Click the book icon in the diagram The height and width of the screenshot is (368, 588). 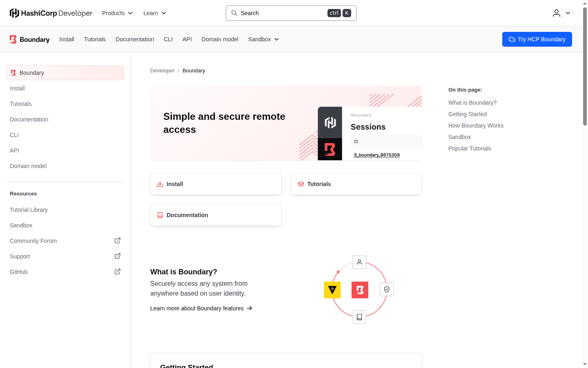click(x=359, y=317)
